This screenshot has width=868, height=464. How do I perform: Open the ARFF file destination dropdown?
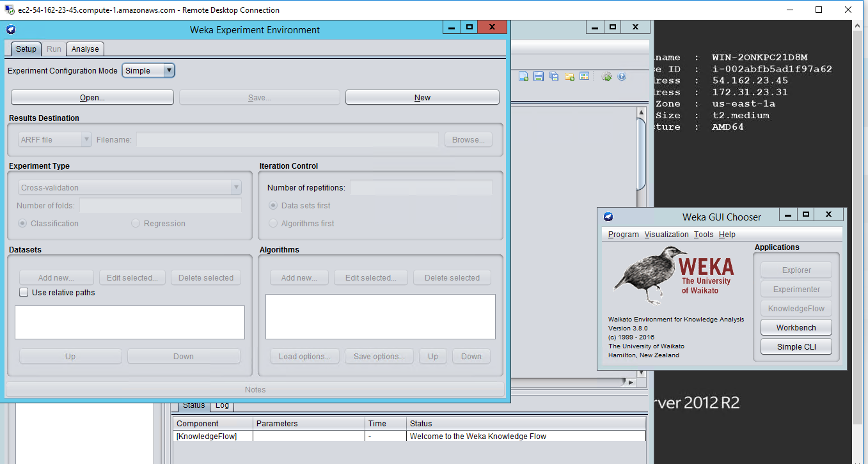86,140
